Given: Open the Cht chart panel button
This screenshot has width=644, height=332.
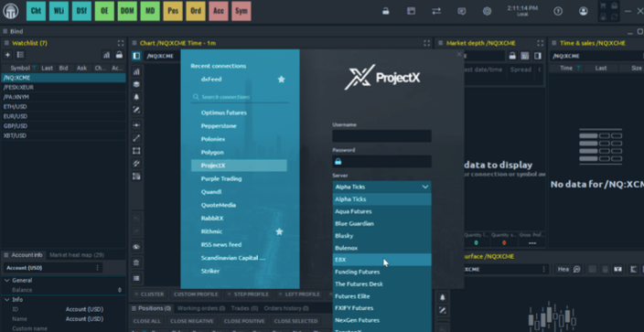Looking at the screenshot, I should tap(37, 11).
